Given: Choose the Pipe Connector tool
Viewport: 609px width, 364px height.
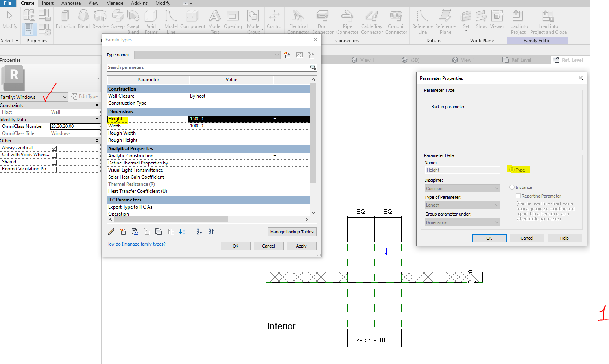Looking at the screenshot, I should click(347, 21).
